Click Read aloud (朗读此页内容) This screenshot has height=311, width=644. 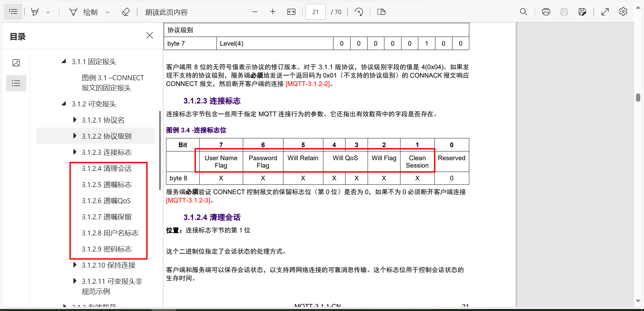click(166, 12)
